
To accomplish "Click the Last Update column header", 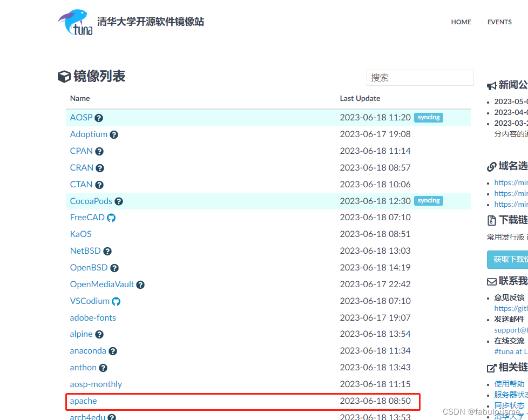I will (360, 98).
